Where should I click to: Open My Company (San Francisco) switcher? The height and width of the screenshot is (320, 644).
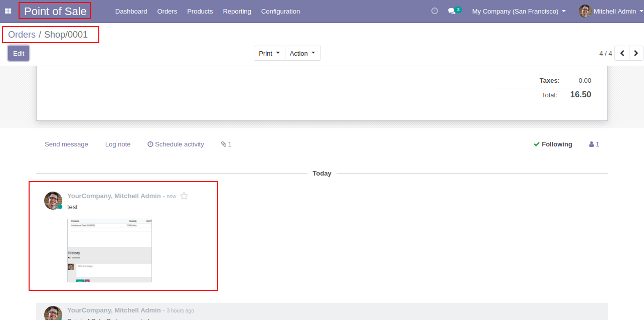pos(519,11)
